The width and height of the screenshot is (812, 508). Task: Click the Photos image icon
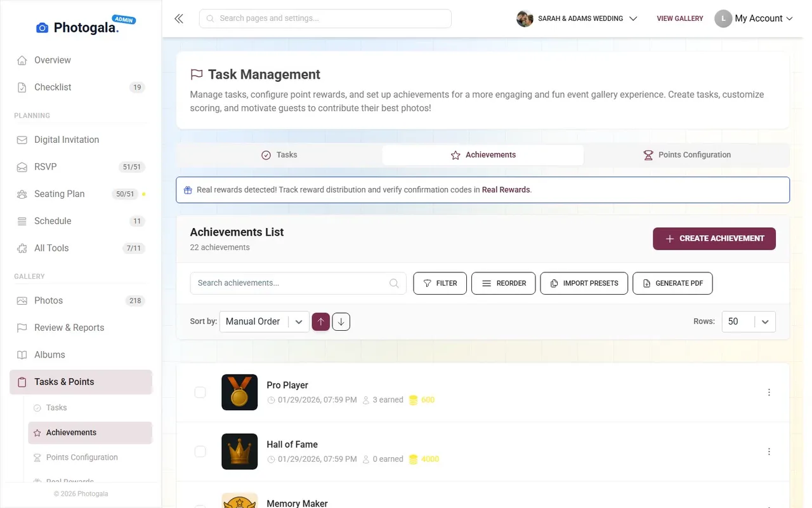[x=22, y=300]
